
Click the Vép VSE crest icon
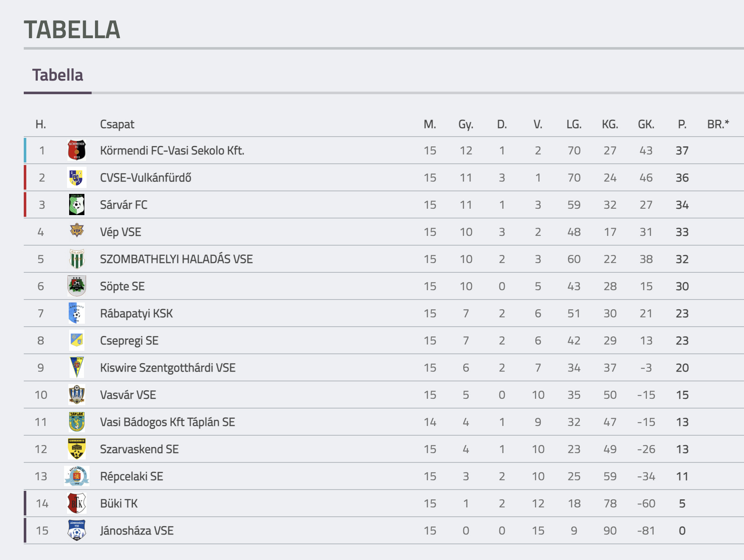click(77, 231)
